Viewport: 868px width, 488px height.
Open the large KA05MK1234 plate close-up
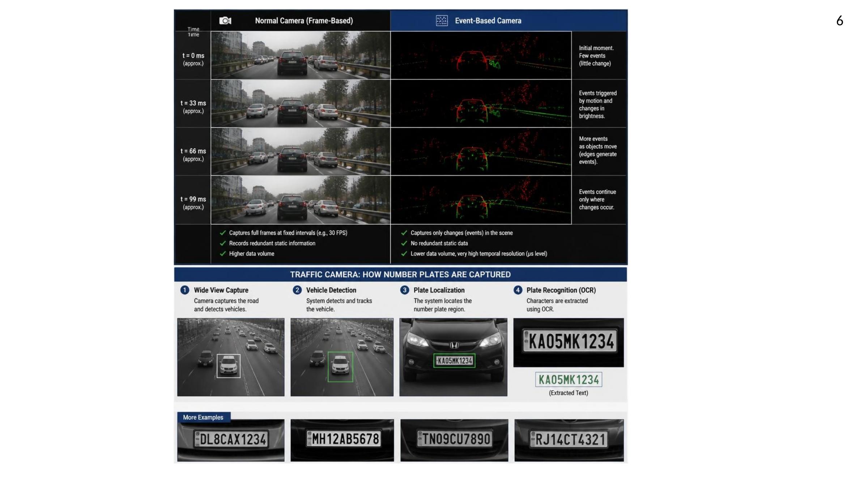(x=569, y=343)
